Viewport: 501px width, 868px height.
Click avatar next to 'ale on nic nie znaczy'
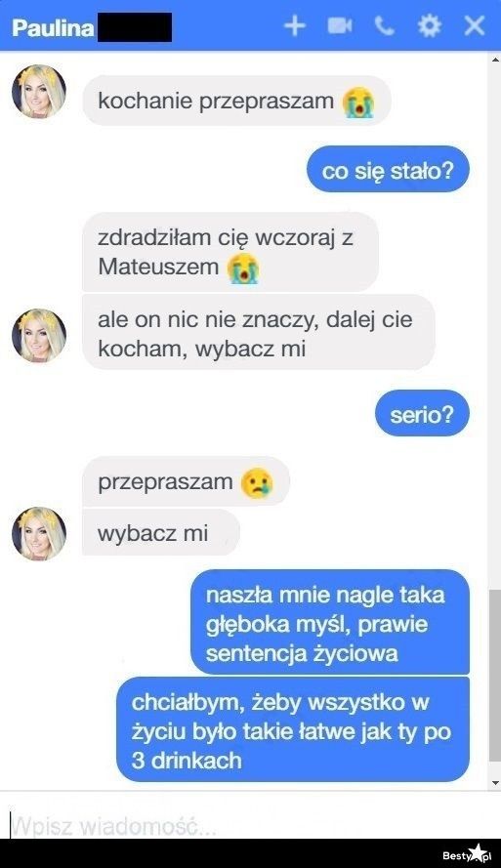39,336
